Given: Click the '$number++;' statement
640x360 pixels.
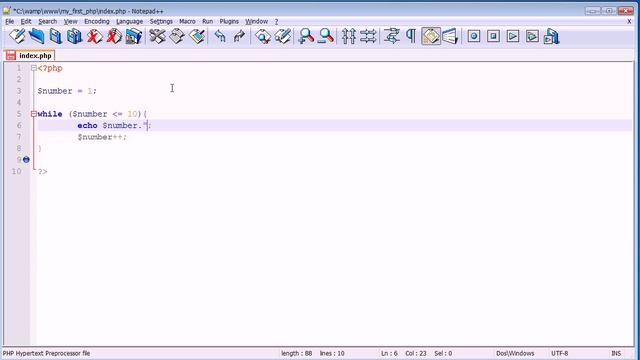Looking at the screenshot, I should tap(102, 137).
